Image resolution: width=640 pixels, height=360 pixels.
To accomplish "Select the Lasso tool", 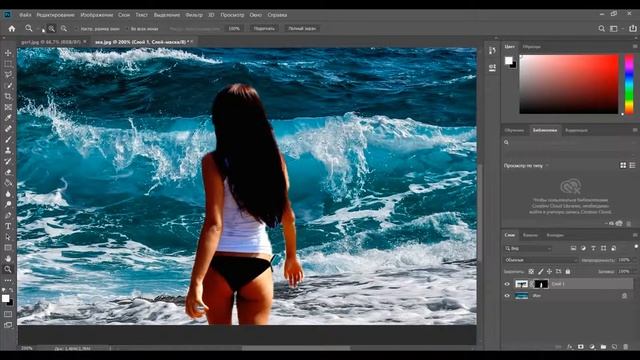I will point(8,75).
